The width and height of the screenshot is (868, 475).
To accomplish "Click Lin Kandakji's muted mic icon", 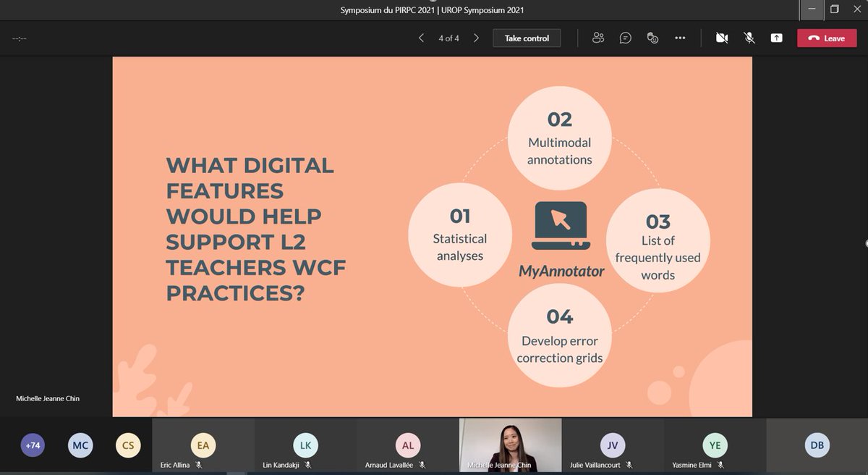I will (x=307, y=465).
